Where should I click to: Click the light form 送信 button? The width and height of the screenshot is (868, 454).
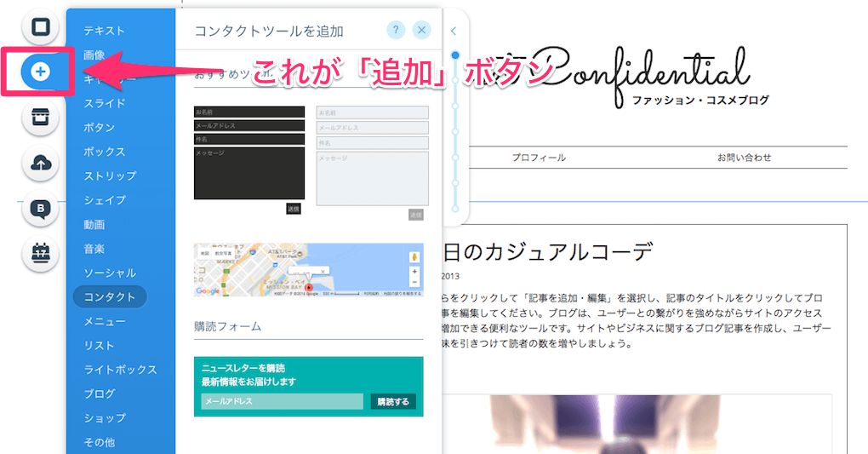click(x=416, y=215)
